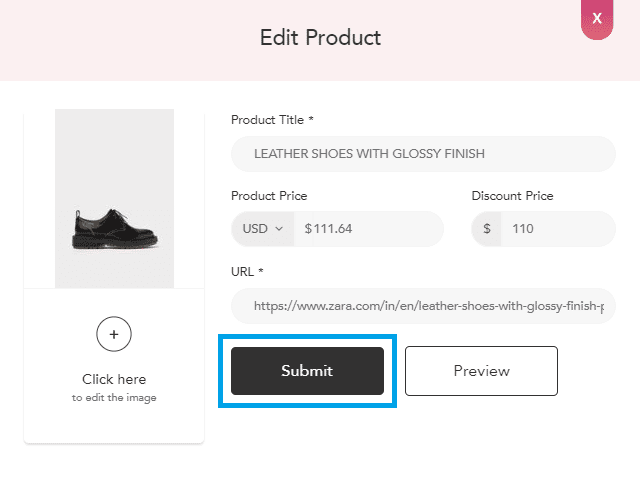
Task: Click the Zara URL input field
Action: 423,305
